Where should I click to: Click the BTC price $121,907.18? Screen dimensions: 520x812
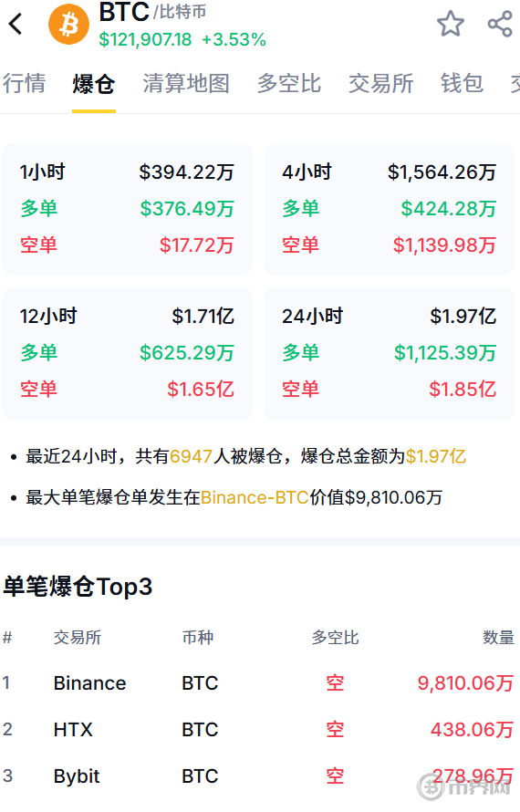point(145,40)
